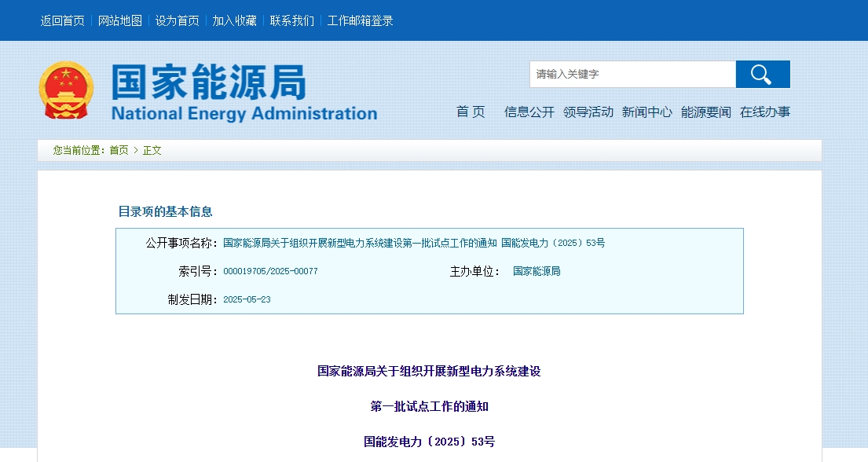Click document number 国能发电力〔2025〕53号 in the article
Viewport: 868px width, 462px height.
429,442
